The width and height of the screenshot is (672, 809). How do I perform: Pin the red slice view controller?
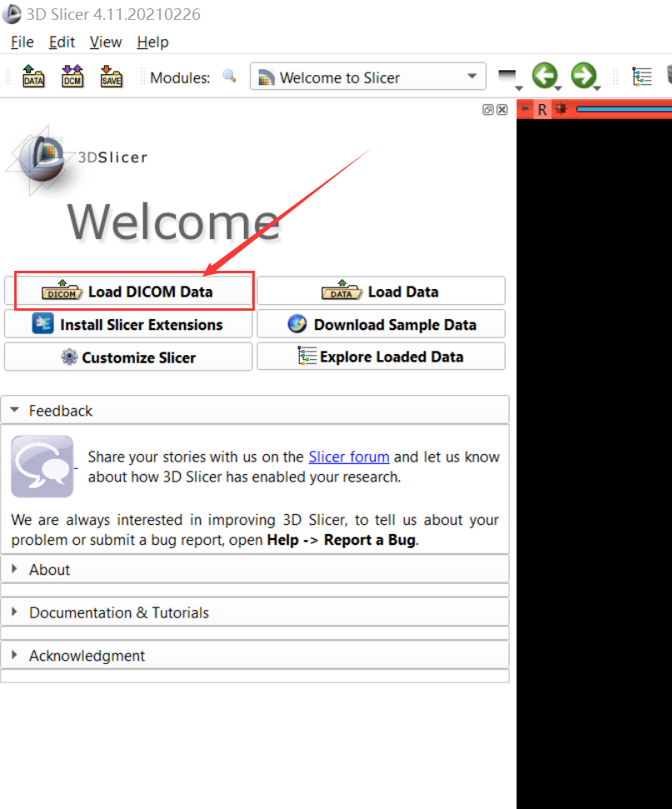[x=525, y=108]
